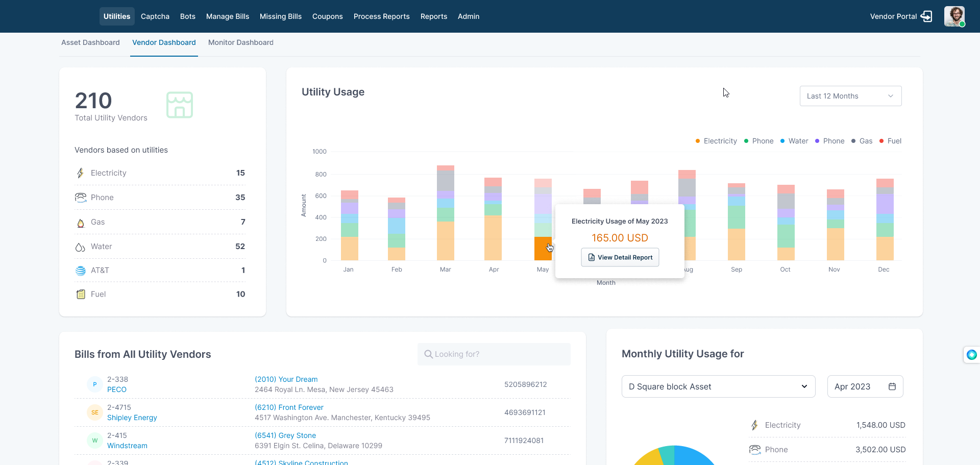Switch to Monitor Dashboard tab
The width and height of the screenshot is (980, 465).
pyautogui.click(x=241, y=42)
